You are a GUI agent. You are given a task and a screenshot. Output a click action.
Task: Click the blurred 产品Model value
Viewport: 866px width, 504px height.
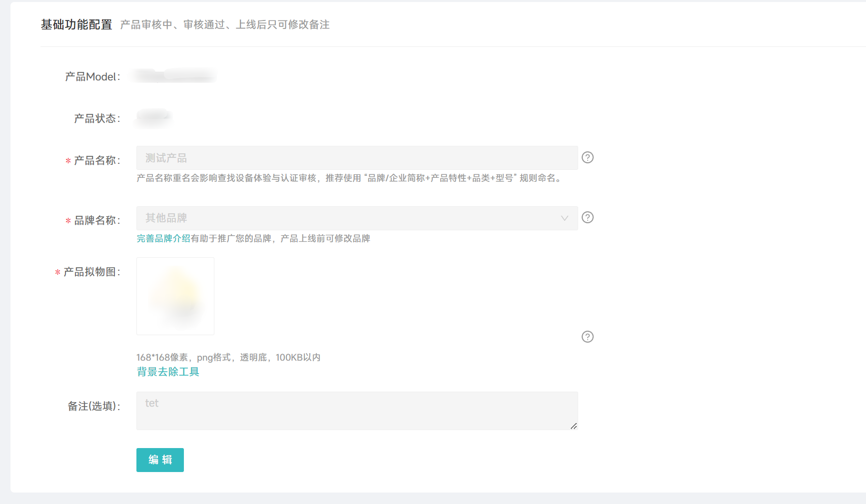click(x=173, y=76)
